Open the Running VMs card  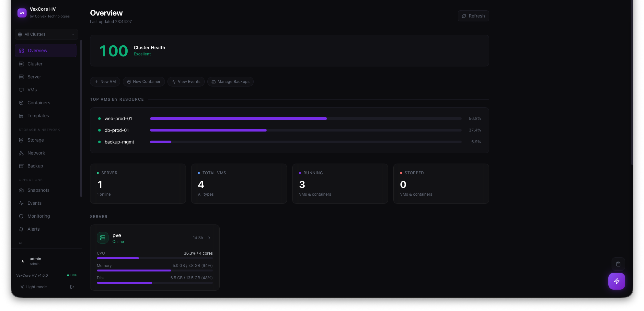340,184
